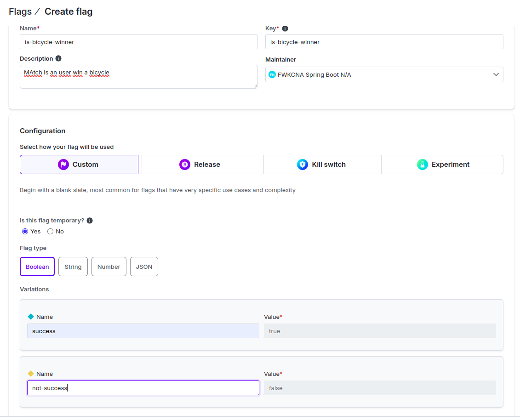This screenshot has height=420, width=520.
Task: Click 'Select how your flag will be used' text
Action: (x=67, y=147)
